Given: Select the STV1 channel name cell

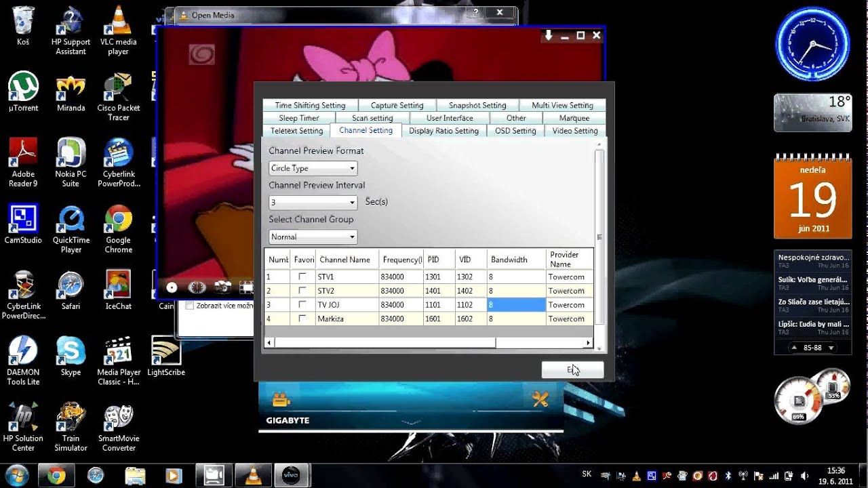Looking at the screenshot, I should tap(347, 277).
